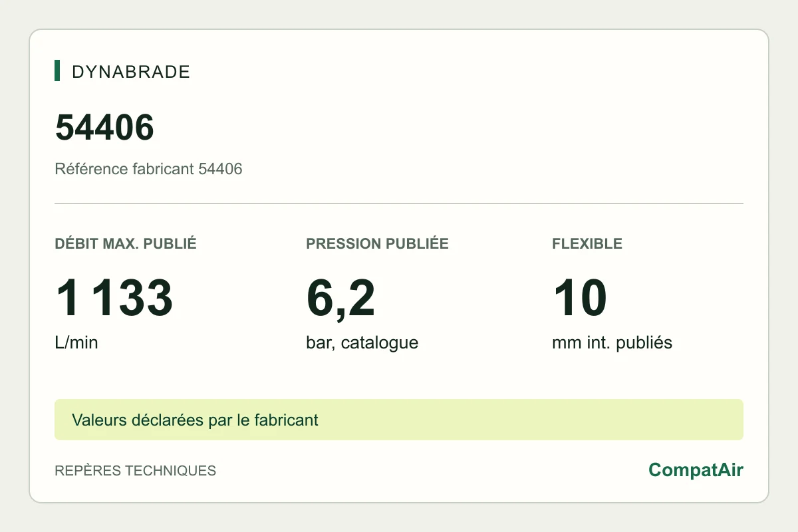
Task: Select the large 54406 product heading
Action: pos(104,127)
